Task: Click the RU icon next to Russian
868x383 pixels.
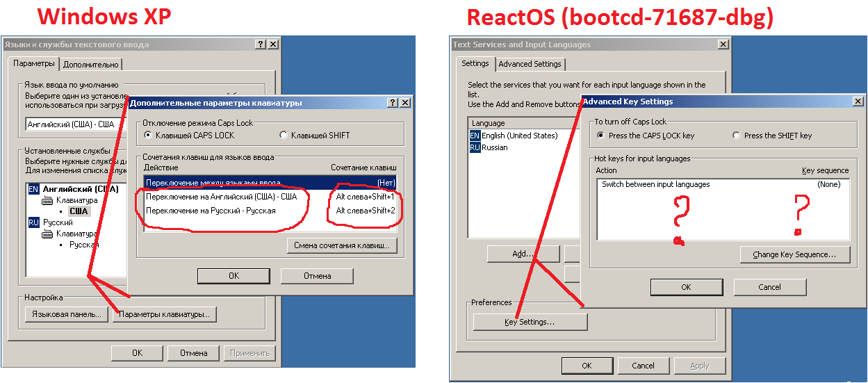Action: [x=475, y=147]
